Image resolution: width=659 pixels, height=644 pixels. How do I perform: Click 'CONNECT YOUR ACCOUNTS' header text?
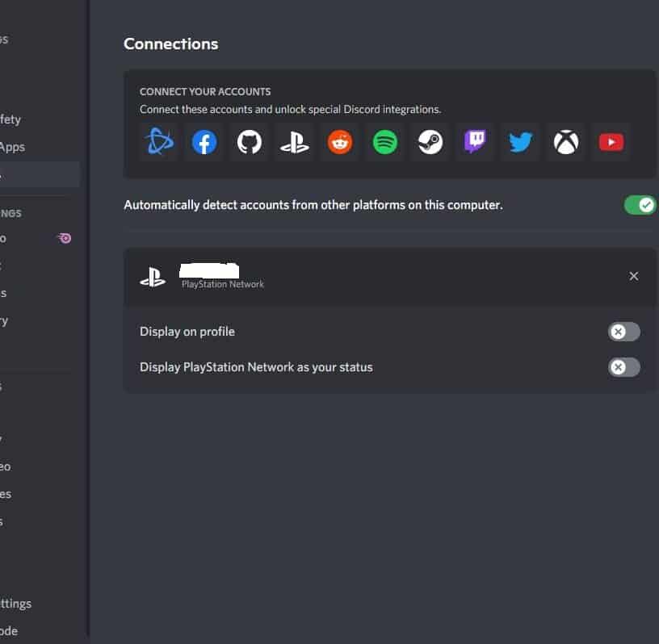205,91
